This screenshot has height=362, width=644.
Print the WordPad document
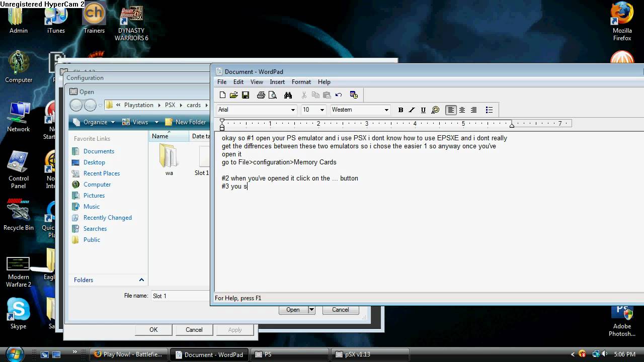click(261, 95)
